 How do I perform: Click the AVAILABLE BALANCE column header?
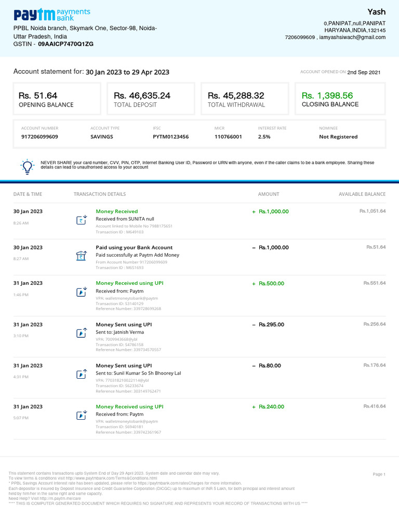pyautogui.click(x=362, y=194)
